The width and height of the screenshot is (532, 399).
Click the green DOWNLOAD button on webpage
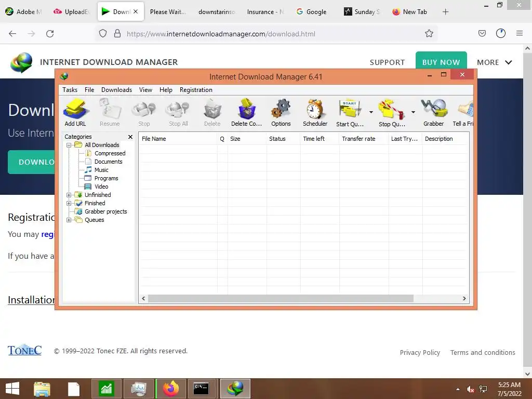31,162
